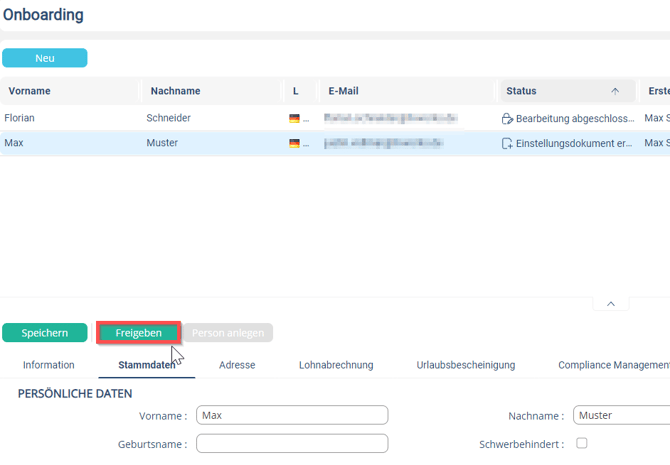Open the Compliance Management tab
Image resolution: width=670 pixels, height=465 pixels.
[x=612, y=365]
